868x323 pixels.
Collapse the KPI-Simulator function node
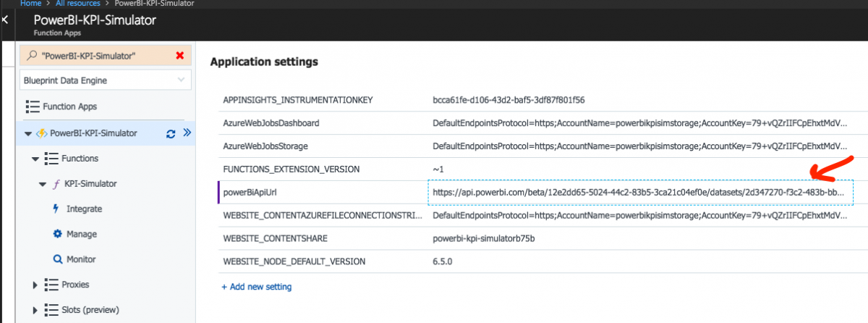click(42, 184)
